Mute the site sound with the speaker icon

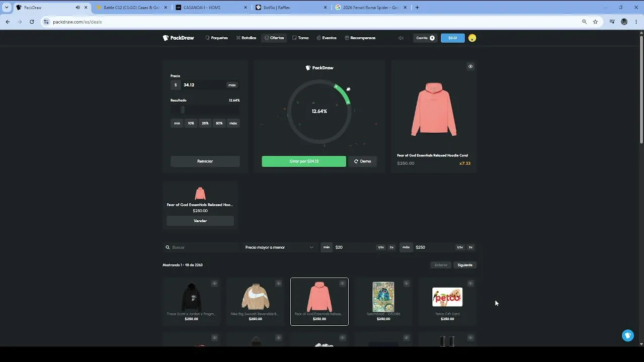pyautogui.click(x=401, y=38)
